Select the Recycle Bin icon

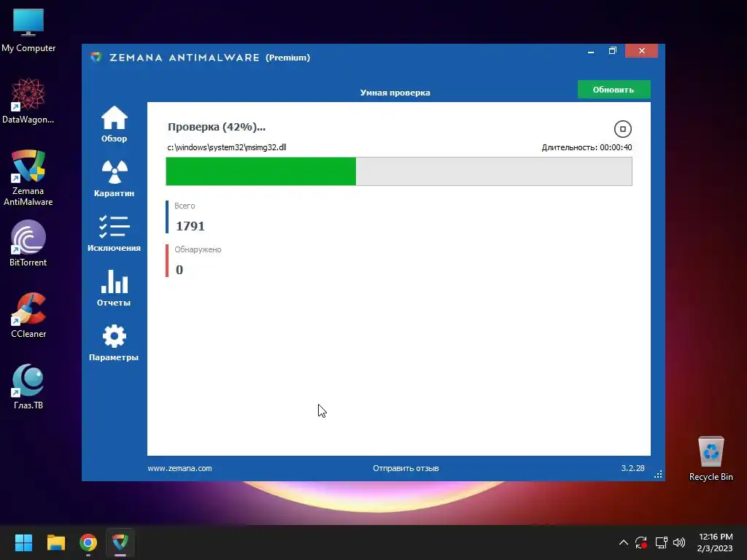pos(711,458)
